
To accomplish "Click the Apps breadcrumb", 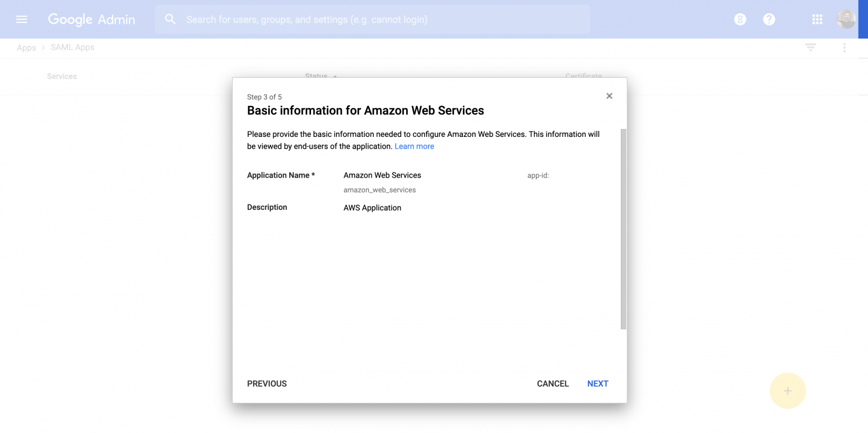I will 26,48.
